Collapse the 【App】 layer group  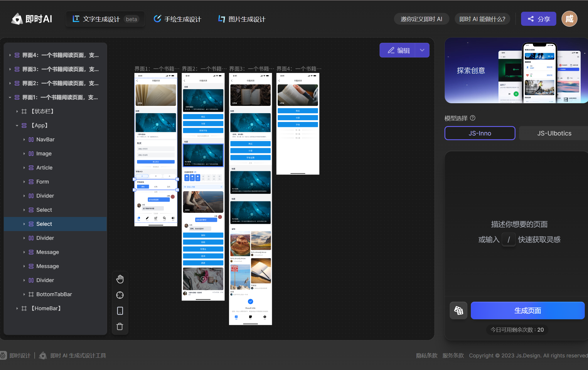coord(17,125)
